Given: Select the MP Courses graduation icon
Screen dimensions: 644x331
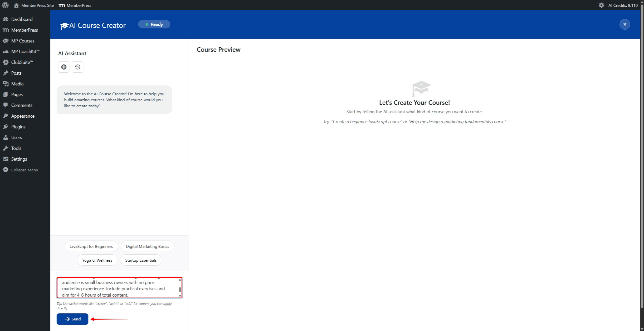Looking at the screenshot, I should tap(6, 41).
